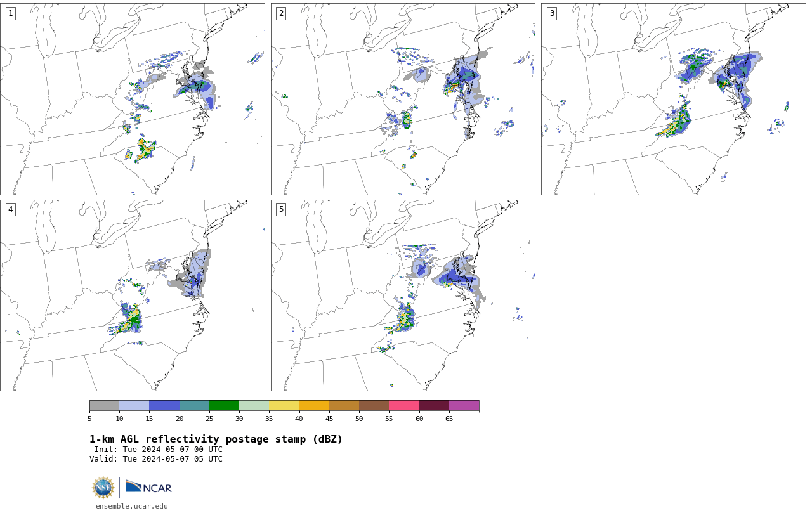Click the Init time text line
The width and height of the screenshot is (812, 513).
tap(159, 450)
